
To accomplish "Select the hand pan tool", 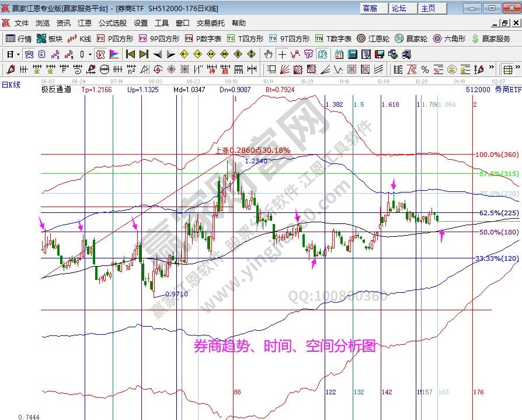I will 268,54.
